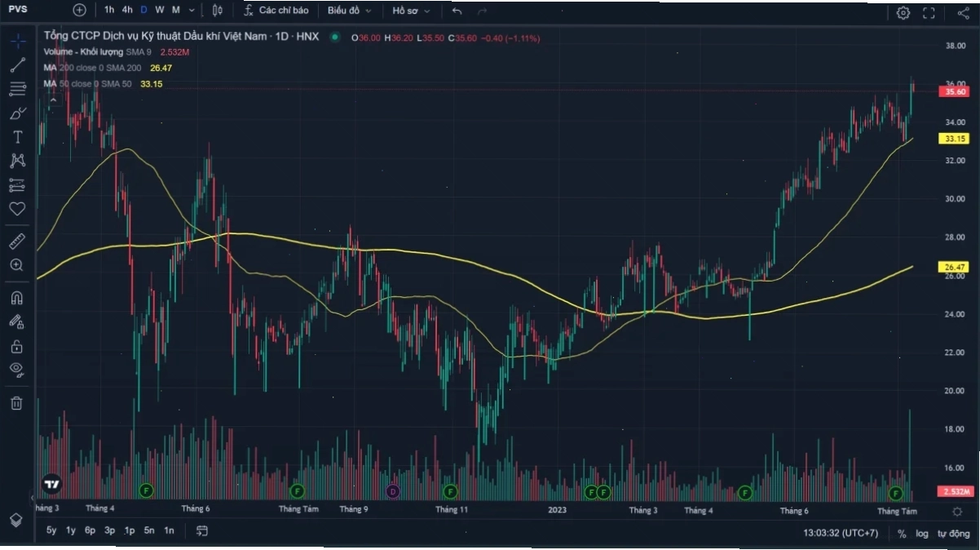Select the crosshair cursor tool
The image size is (980, 550).
click(x=17, y=41)
